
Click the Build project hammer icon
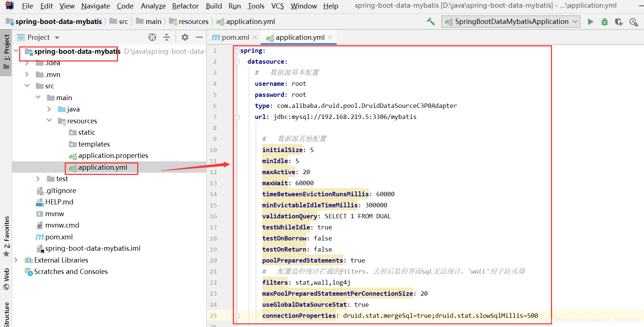(x=431, y=22)
